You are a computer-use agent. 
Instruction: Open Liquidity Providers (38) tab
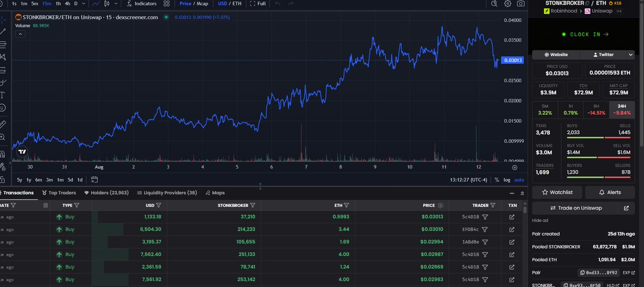(166, 193)
